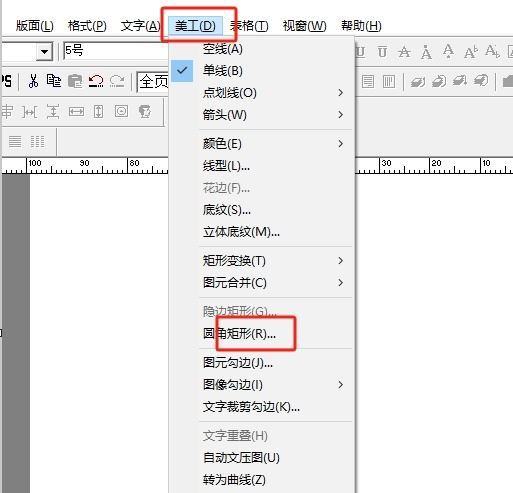Click the A icon with dot above
The width and height of the screenshot is (513, 493).
(x=426, y=52)
